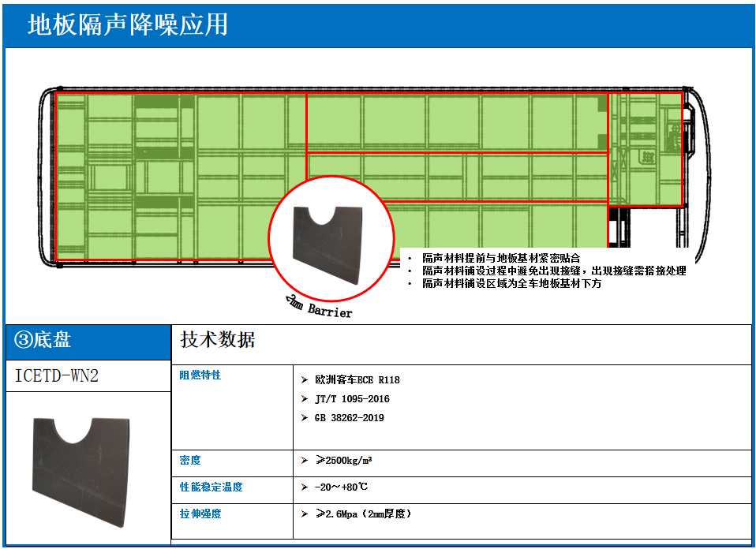Click the bullet about 出现接缝需搭接处理
This screenshot has height=549, width=756.
click(x=553, y=271)
